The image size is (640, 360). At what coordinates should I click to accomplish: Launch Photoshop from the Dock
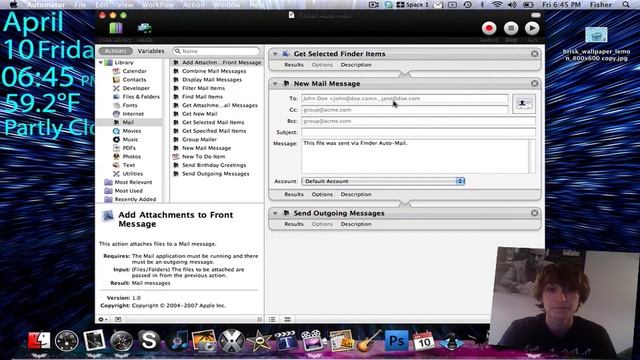tap(396, 340)
